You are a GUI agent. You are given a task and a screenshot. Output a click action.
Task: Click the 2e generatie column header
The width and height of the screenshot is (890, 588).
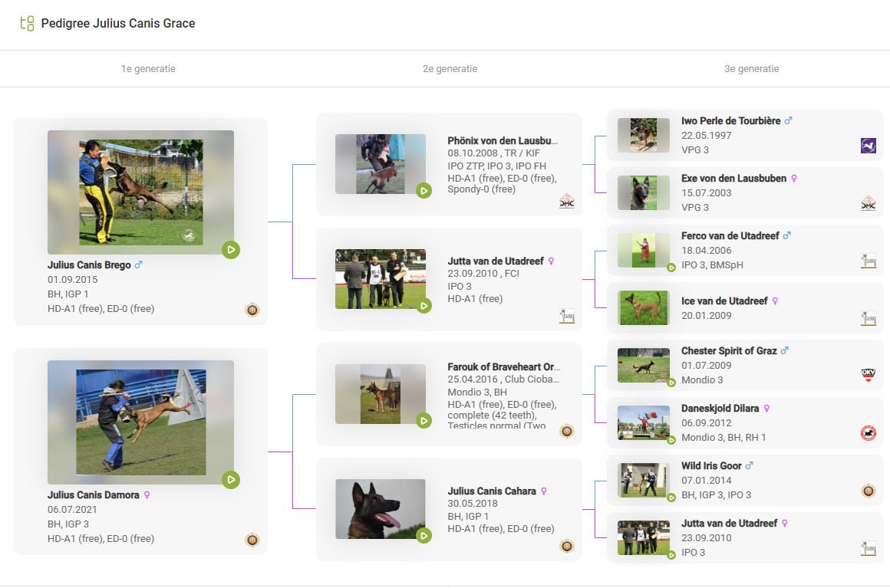point(450,69)
